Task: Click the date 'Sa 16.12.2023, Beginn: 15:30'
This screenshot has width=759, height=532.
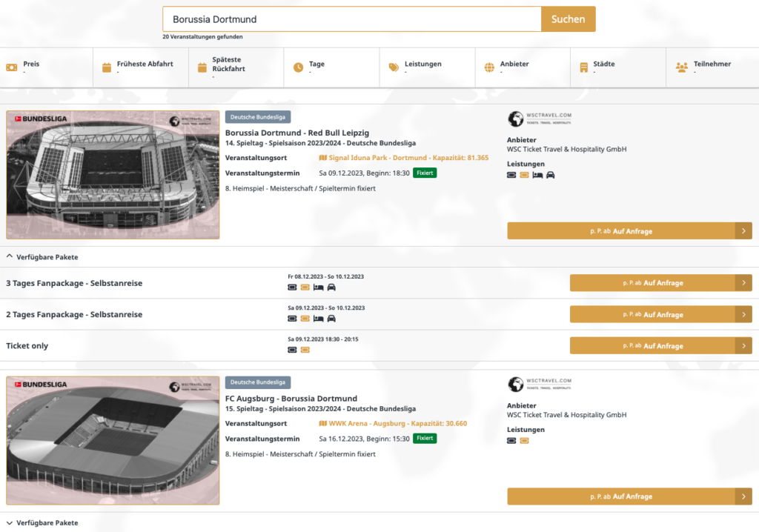Action: (x=364, y=439)
